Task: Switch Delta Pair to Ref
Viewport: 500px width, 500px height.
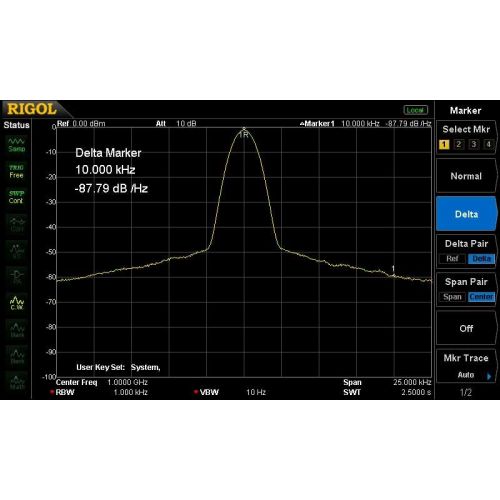Action: point(452,259)
